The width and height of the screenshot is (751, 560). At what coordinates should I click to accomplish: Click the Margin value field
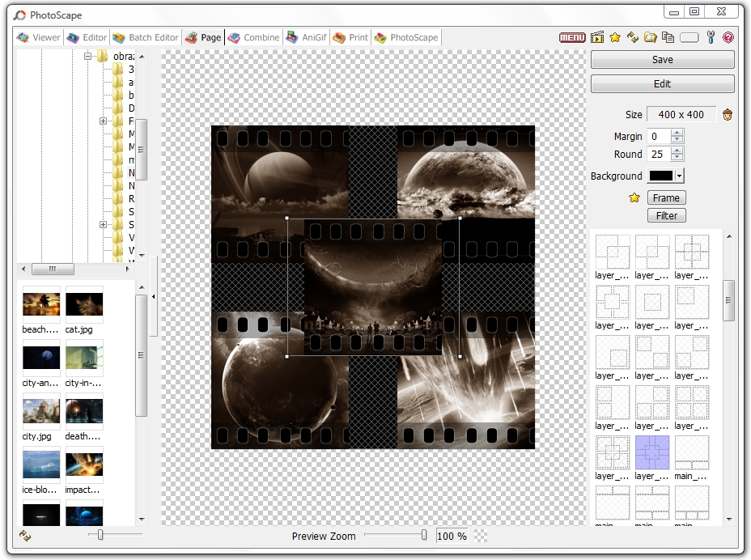[x=659, y=137]
